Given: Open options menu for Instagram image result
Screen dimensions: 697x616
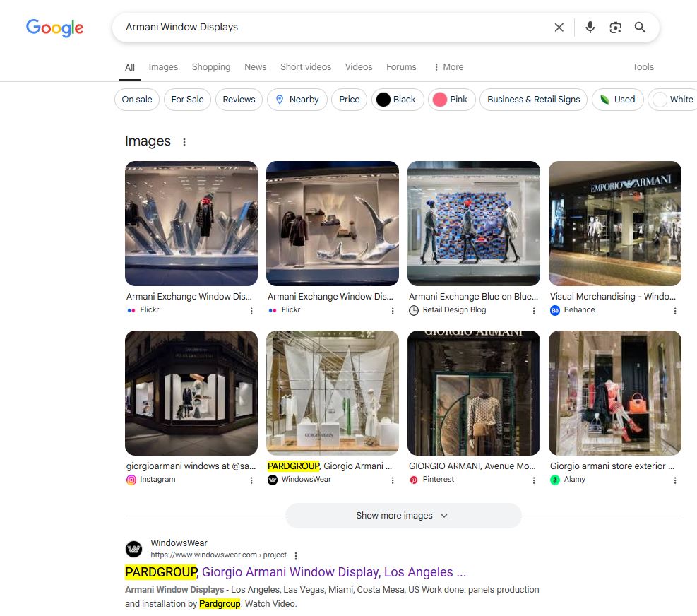Looking at the screenshot, I should [x=251, y=480].
